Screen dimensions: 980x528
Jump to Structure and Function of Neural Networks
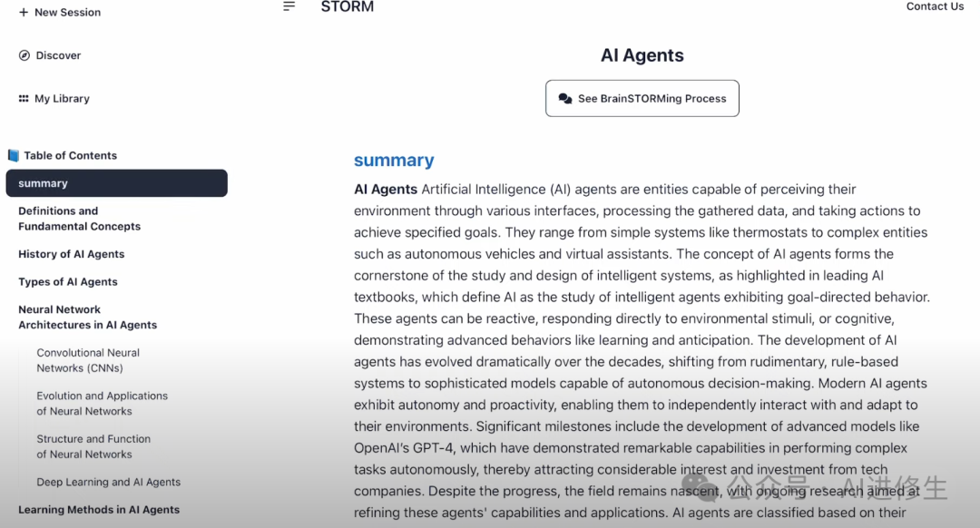click(x=93, y=446)
